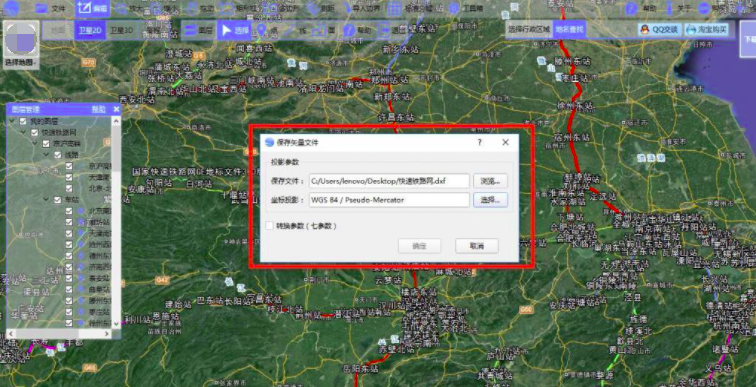Open 帮助 help in the top-right toolbar
Screen dimensions: 756x387
coord(641,8)
